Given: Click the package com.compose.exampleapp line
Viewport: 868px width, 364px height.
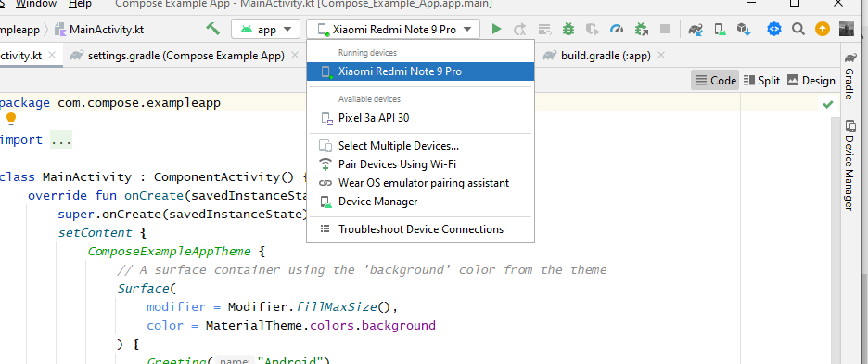Looking at the screenshot, I should coord(110,103).
